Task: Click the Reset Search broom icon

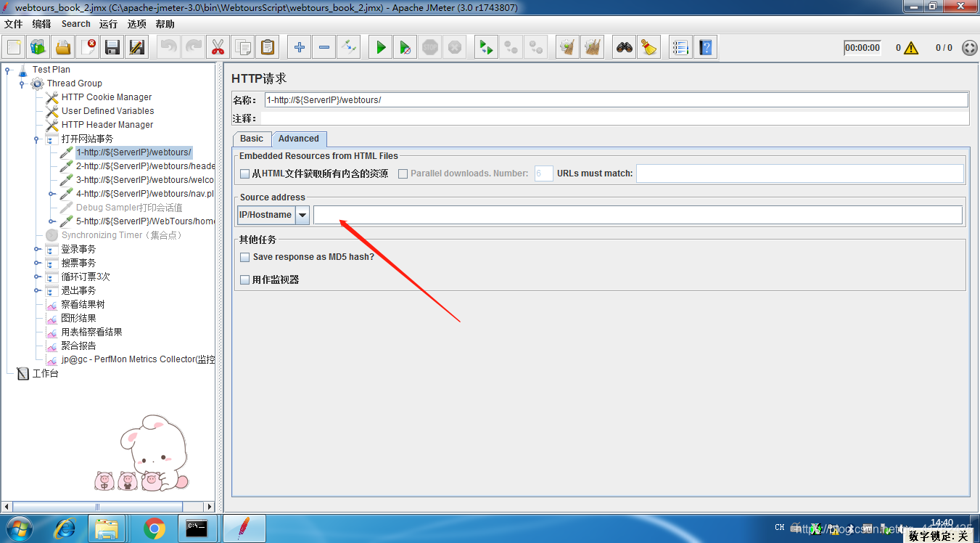Action: point(648,48)
